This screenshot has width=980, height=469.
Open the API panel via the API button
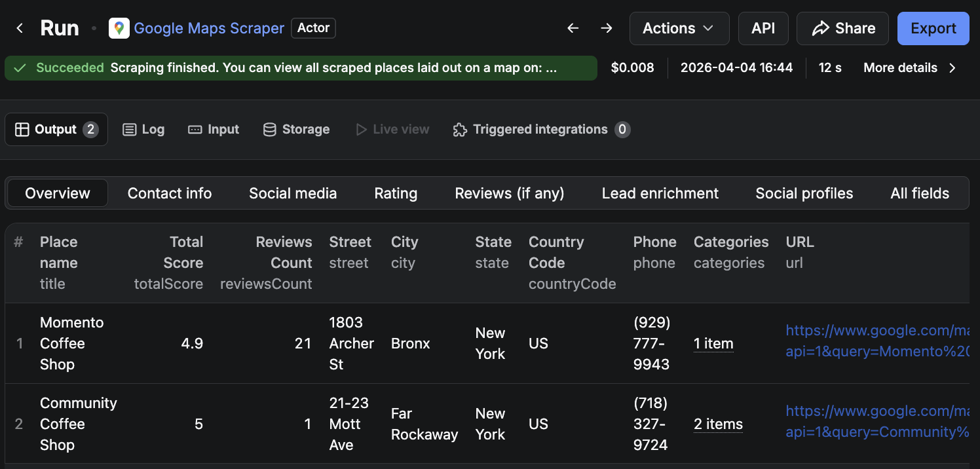click(763, 28)
